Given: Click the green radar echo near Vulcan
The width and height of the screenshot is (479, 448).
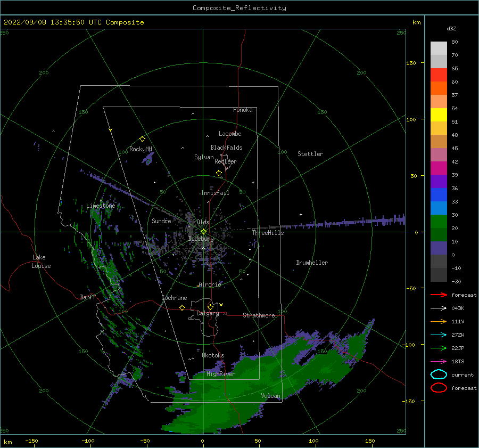Looking at the screenshot, I should pos(244,388).
